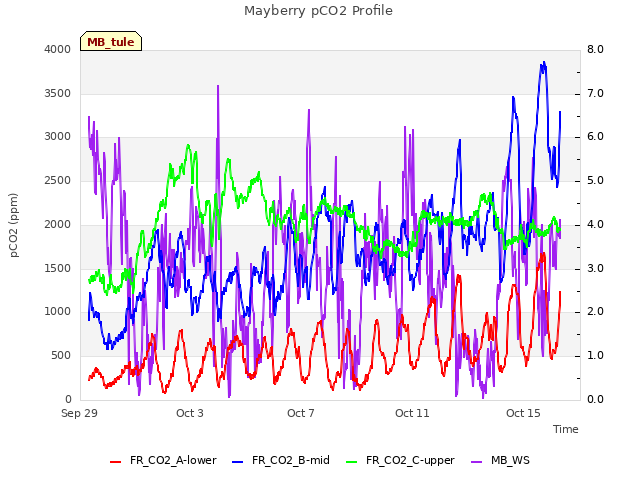
Task: Click the blue line's highest peak near Oct 15
Action: click(x=544, y=63)
